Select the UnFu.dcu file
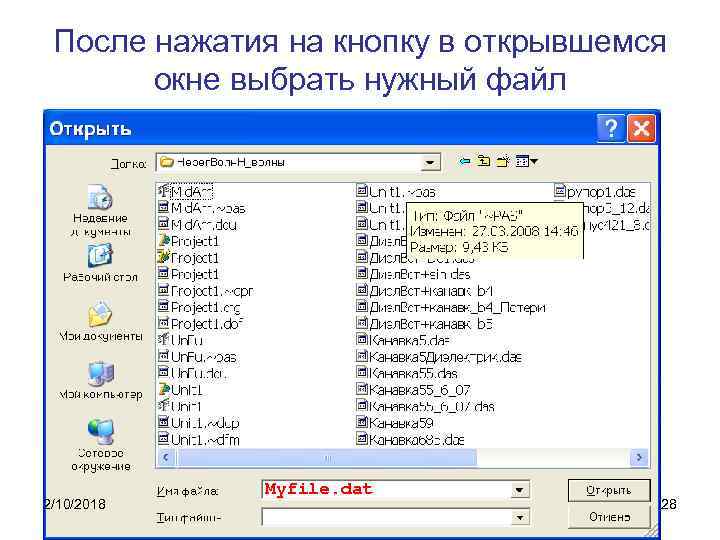This screenshot has width=720, height=540. [x=193, y=373]
